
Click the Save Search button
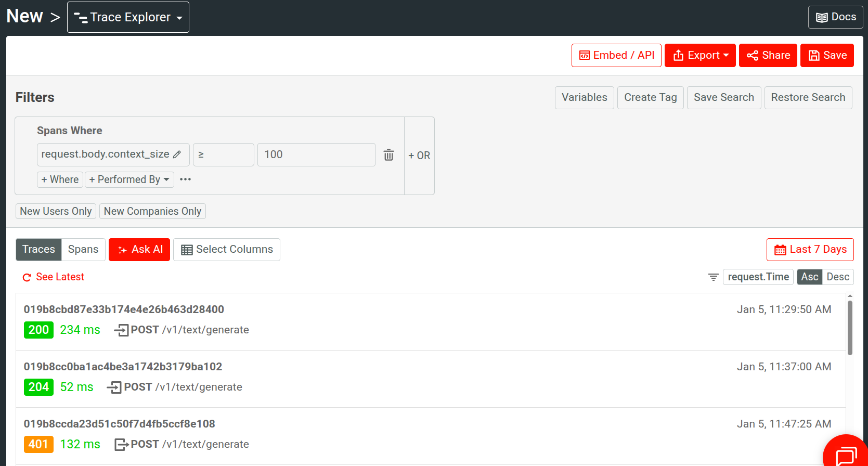(723, 98)
